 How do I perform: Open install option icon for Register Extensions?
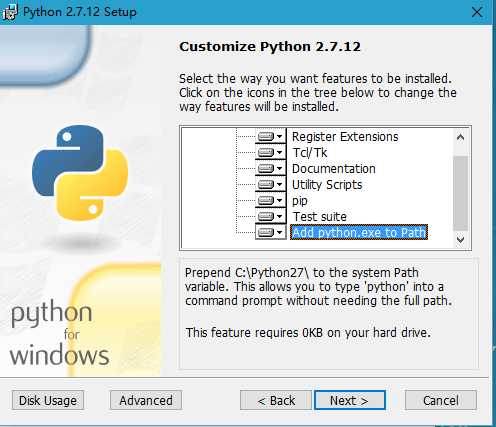(271, 136)
